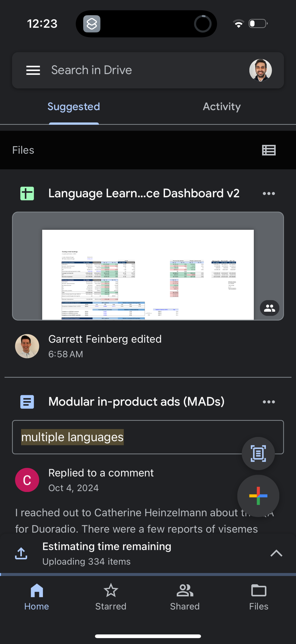Open Language Learn...ce Dashboard v2 file

144,193
